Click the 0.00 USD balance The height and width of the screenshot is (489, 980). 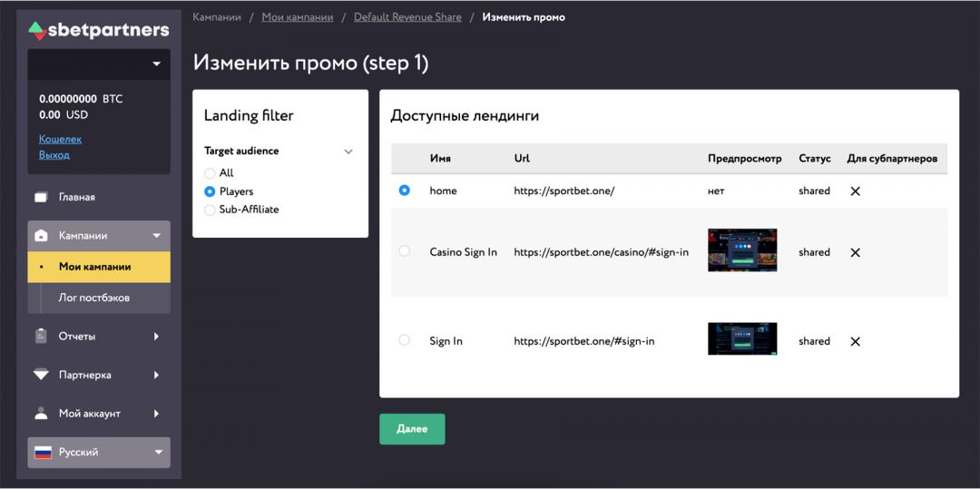click(64, 115)
